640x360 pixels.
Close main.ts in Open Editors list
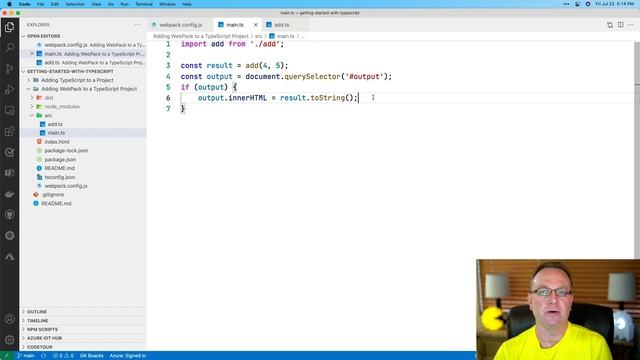[x=32, y=54]
